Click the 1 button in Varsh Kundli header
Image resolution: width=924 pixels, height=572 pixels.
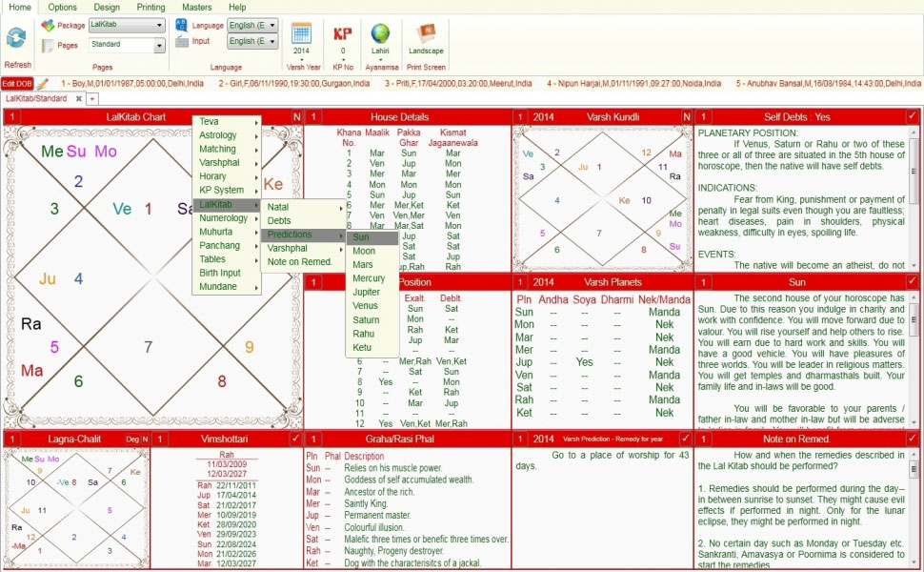click(520, 116)
